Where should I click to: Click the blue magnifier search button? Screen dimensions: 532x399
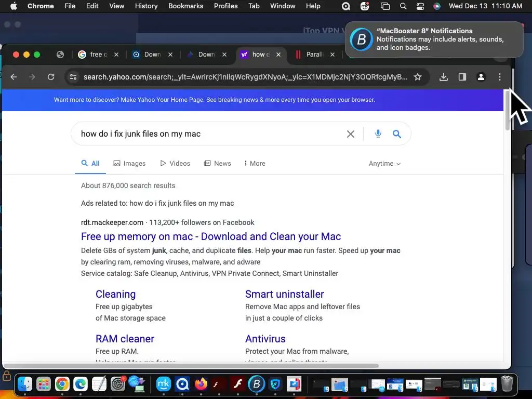[396, 134]
